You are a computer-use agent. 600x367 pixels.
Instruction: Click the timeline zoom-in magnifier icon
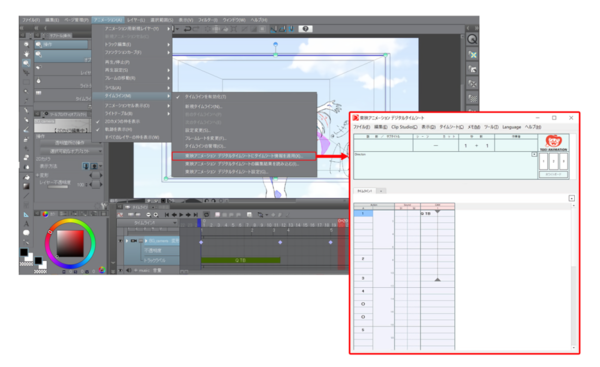pos(156,215)
